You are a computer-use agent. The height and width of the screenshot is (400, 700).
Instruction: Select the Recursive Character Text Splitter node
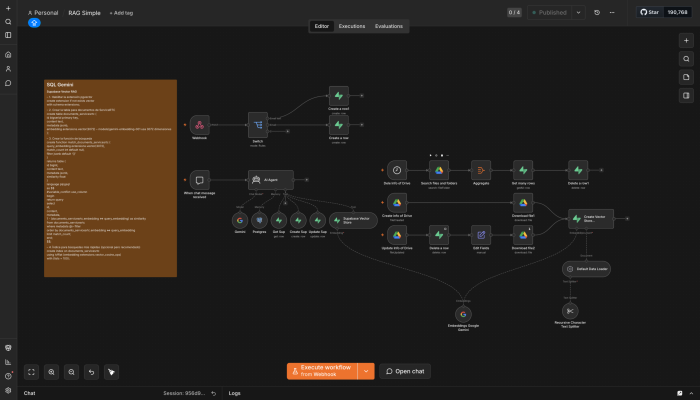570,311
